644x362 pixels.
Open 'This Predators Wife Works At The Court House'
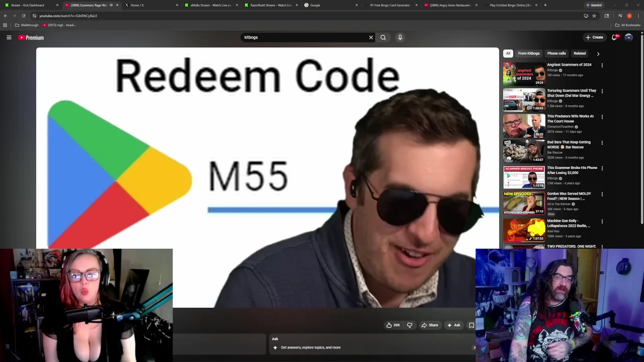point(571,119)
